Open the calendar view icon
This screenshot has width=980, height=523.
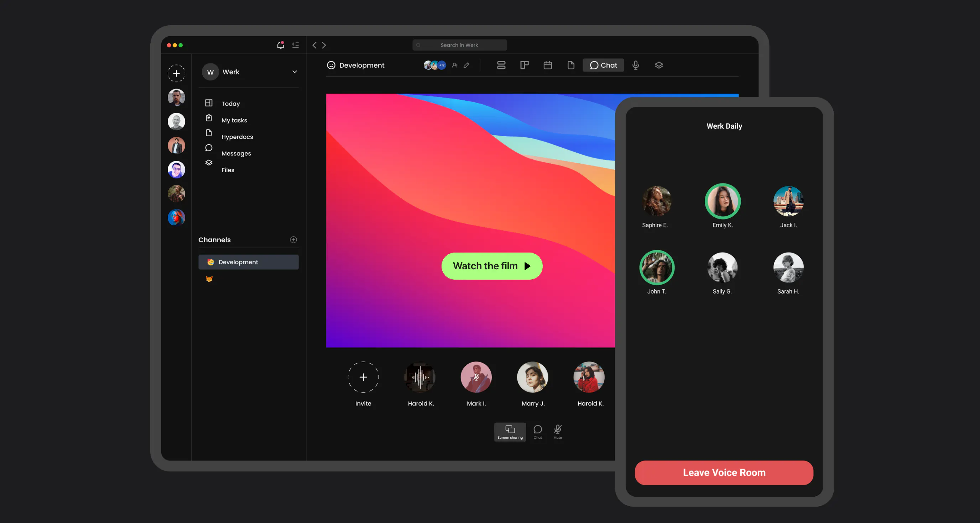tap(547, 65)
